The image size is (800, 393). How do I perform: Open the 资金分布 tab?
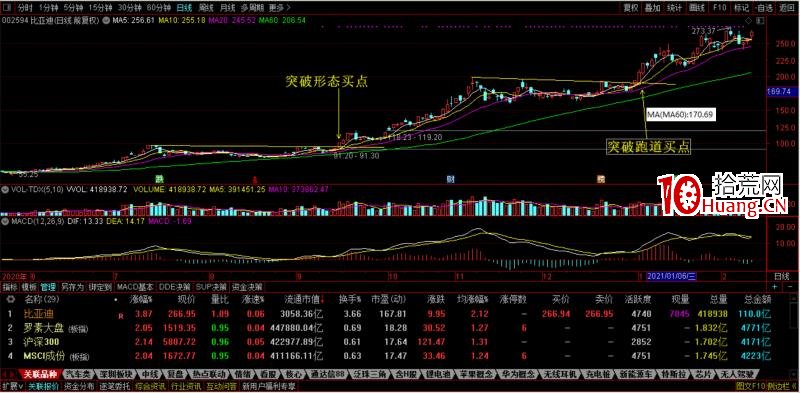coord(79,386)
